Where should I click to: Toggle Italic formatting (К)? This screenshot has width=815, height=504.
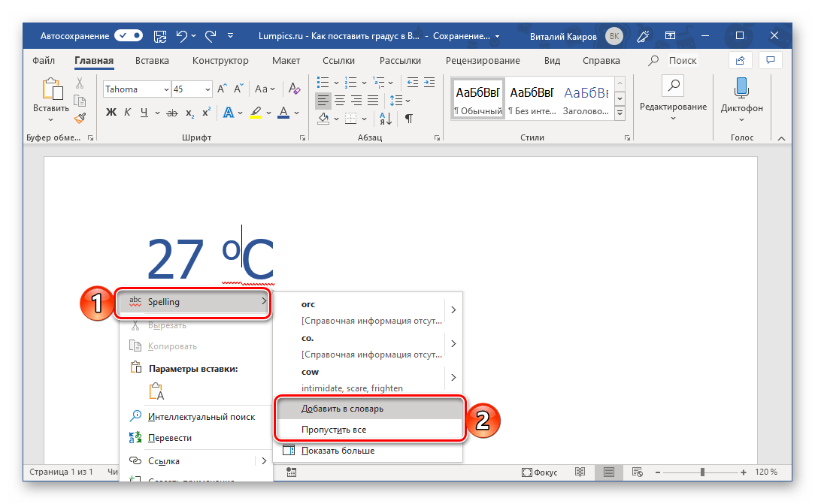click(127, 112)
